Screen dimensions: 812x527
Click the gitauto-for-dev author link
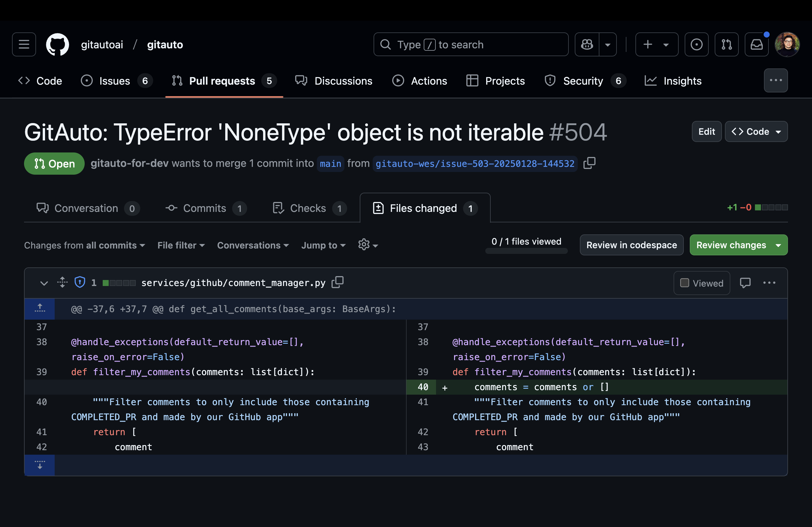point(130,163)
